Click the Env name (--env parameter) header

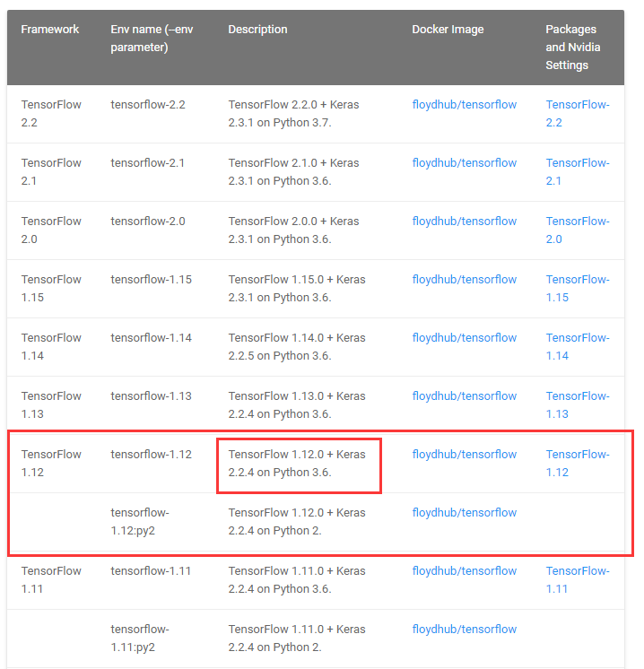point(152,39)
